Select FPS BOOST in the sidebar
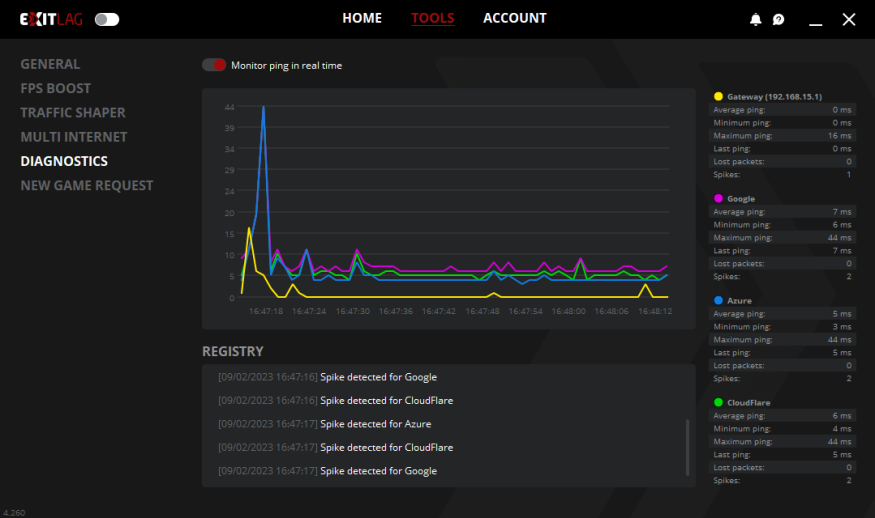Image resolution: width=875 pixels, height=518 pixels. 56,88
